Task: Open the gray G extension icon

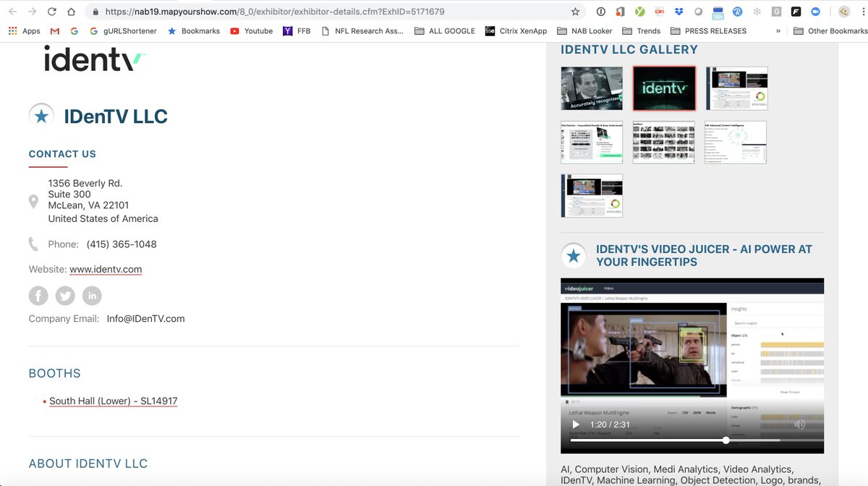Action: point(776,12)
